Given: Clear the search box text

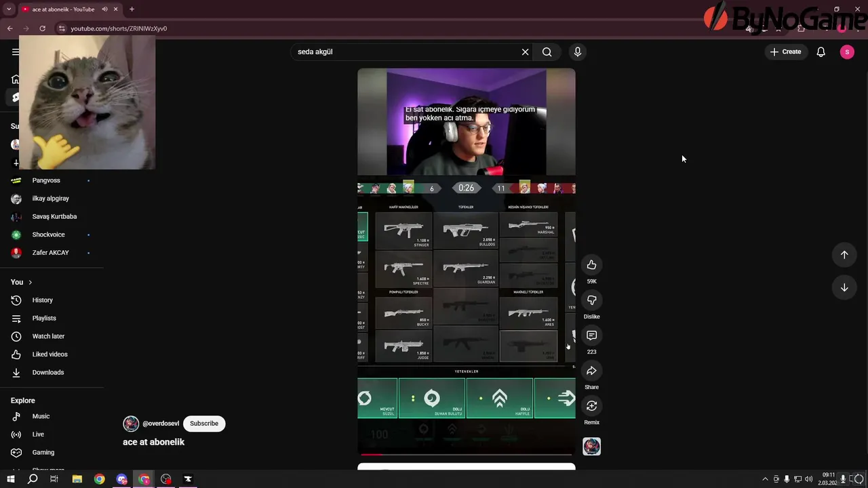Looking at the screenshot, I should tap(525, 52).
